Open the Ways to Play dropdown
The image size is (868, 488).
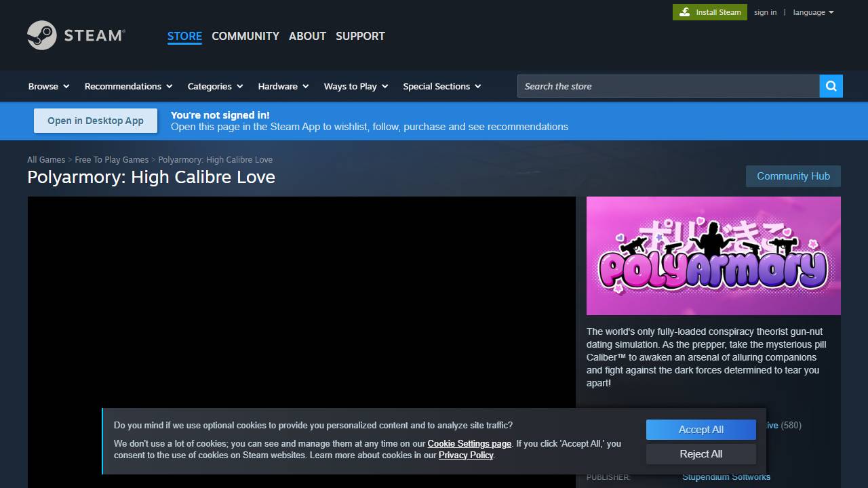pos(356,86)
